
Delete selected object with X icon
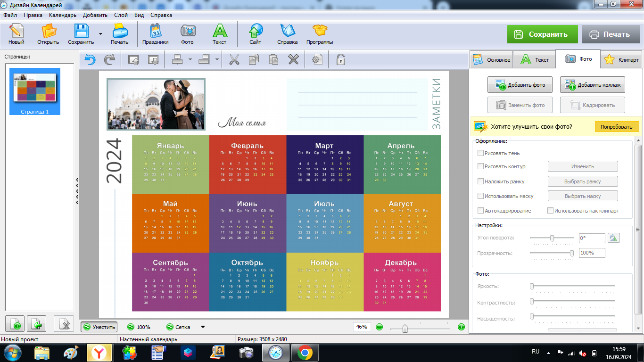tap(293, 60)
